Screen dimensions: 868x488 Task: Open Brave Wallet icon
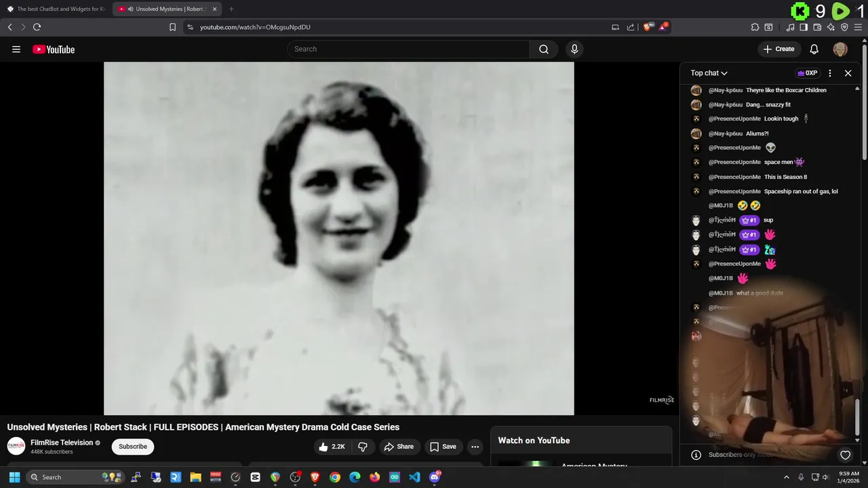coord(817,27)
